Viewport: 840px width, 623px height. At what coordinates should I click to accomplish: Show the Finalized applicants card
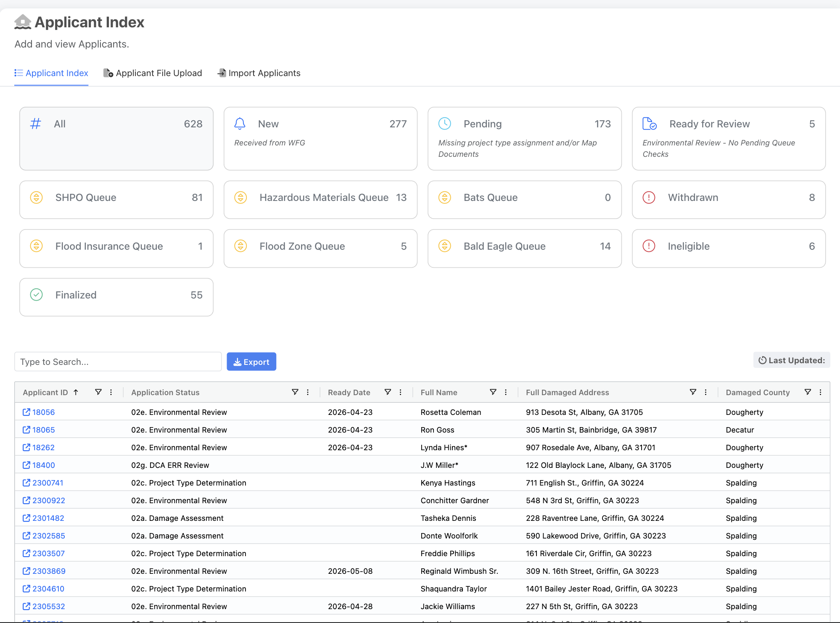pyautogui.click(x=116, y=297)
